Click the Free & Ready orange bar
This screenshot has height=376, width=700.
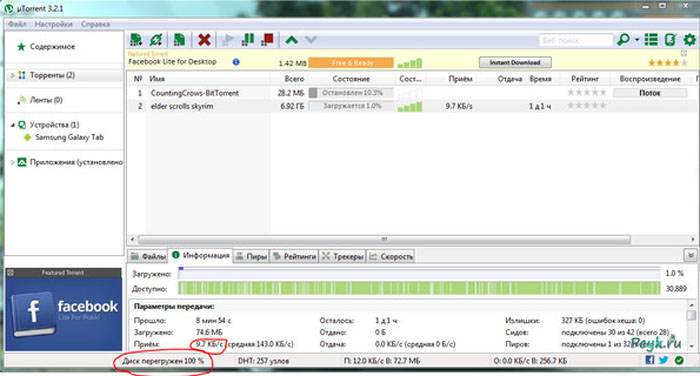coord(351,63)
